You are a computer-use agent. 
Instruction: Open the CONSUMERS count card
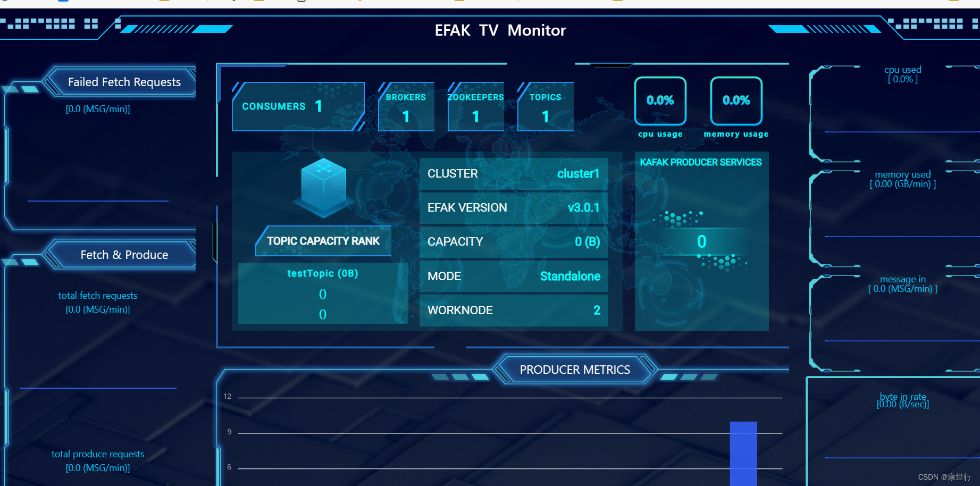pos(298,106)
